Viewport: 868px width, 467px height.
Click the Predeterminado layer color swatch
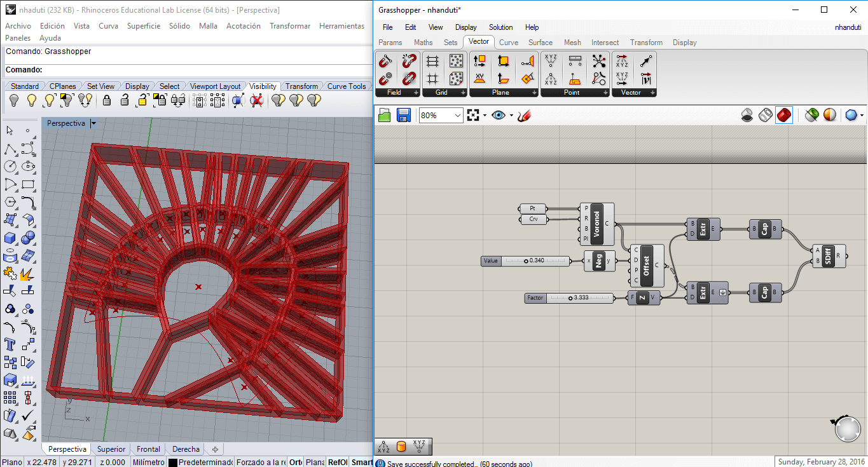tap(172, 463)
